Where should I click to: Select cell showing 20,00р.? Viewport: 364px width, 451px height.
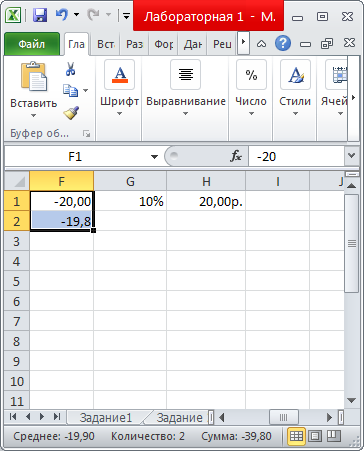click(206, 201)
